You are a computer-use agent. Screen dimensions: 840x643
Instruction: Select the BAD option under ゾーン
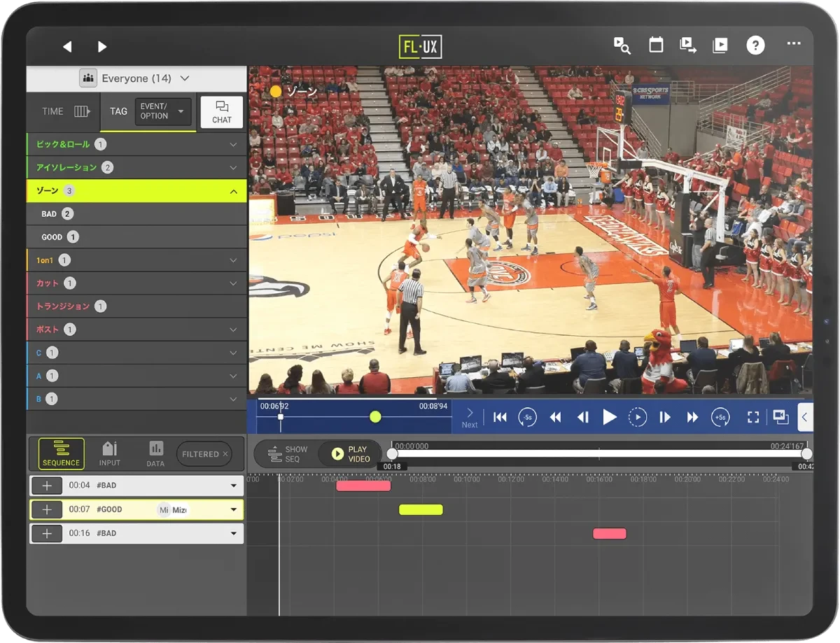pos(136,214)
